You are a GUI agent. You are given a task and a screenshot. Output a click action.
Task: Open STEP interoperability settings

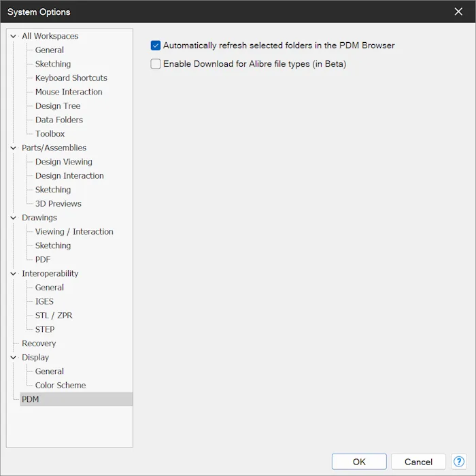click(x=45, y=329)
